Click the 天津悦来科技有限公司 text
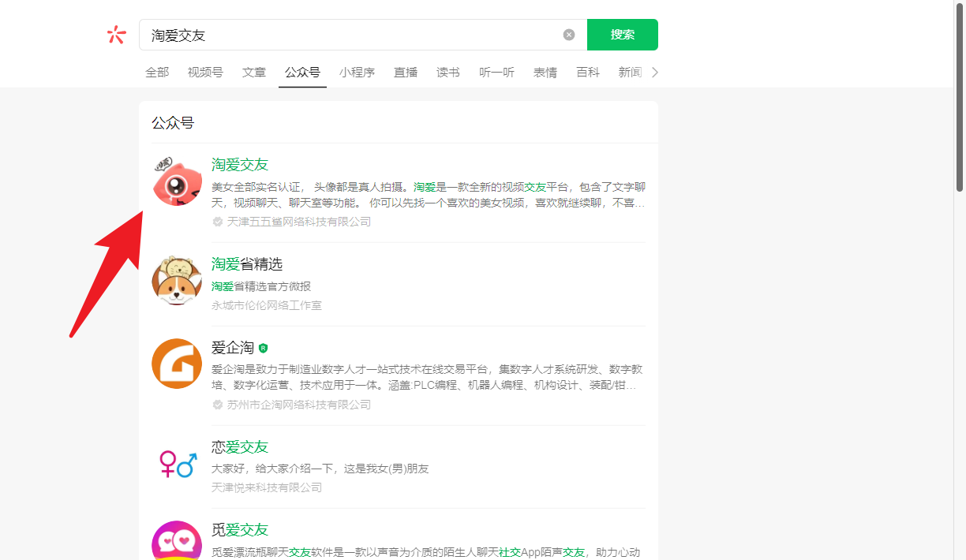 [x=267, y=487]
